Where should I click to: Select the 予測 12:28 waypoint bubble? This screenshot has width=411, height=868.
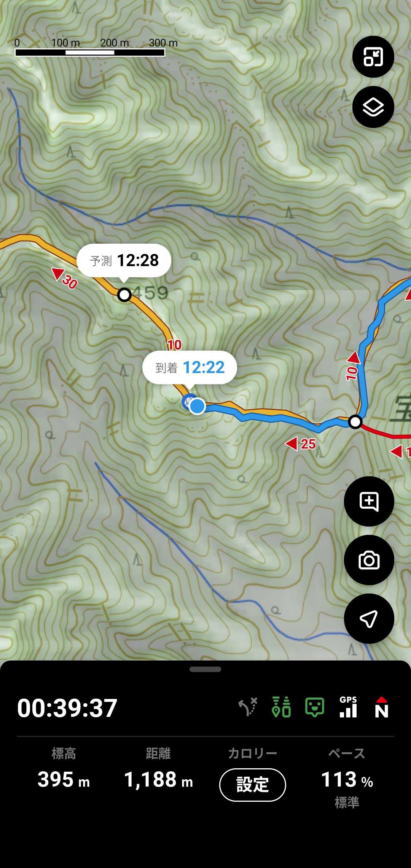(124, 261)
